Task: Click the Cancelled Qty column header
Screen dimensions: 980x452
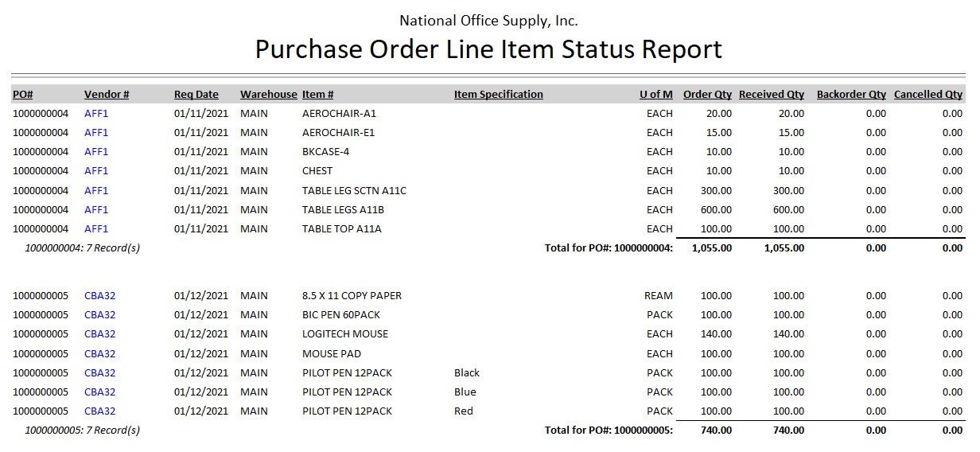Action: (927, 94)
